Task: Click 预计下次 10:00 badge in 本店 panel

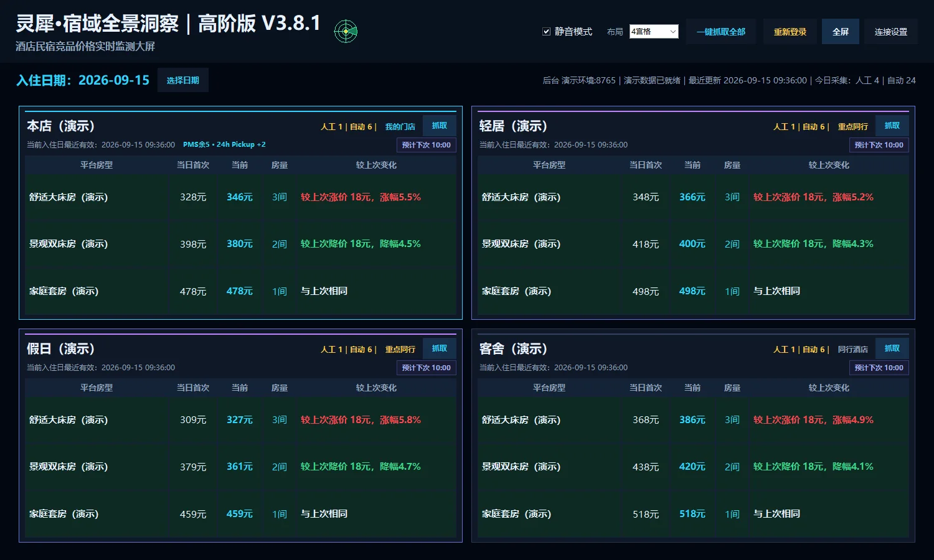Action: (427, 145)
